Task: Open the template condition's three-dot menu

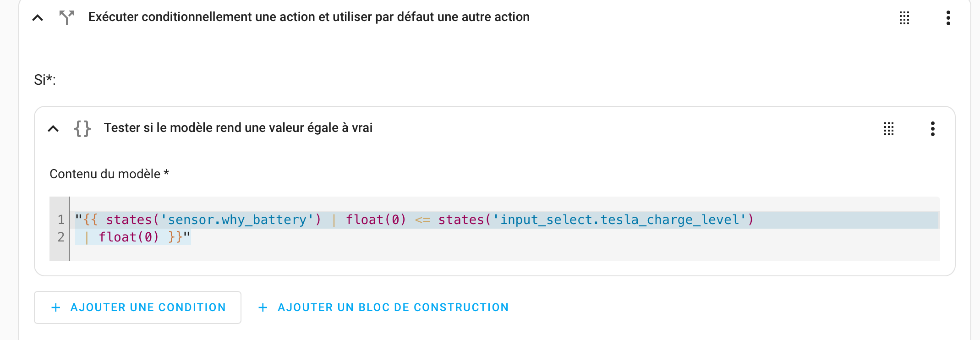Action: tap(933, 129)
